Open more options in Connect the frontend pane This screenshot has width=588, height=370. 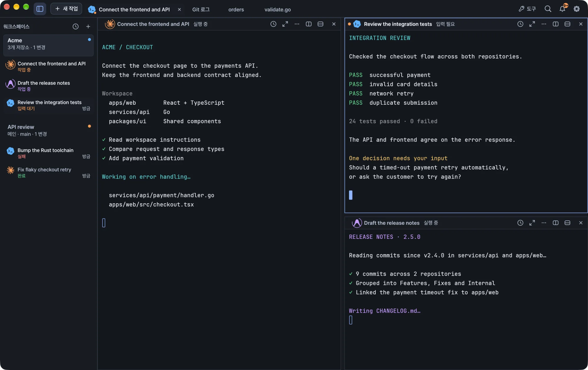297,24
